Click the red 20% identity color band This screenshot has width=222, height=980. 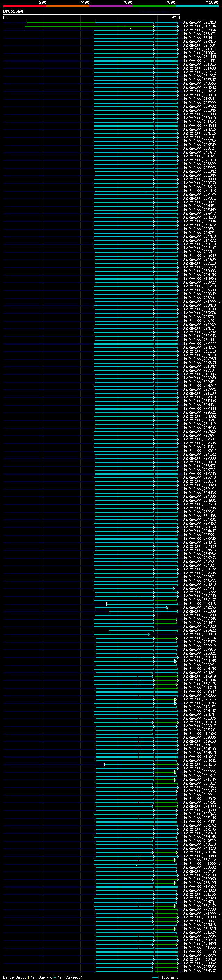[x=25, y=6]
